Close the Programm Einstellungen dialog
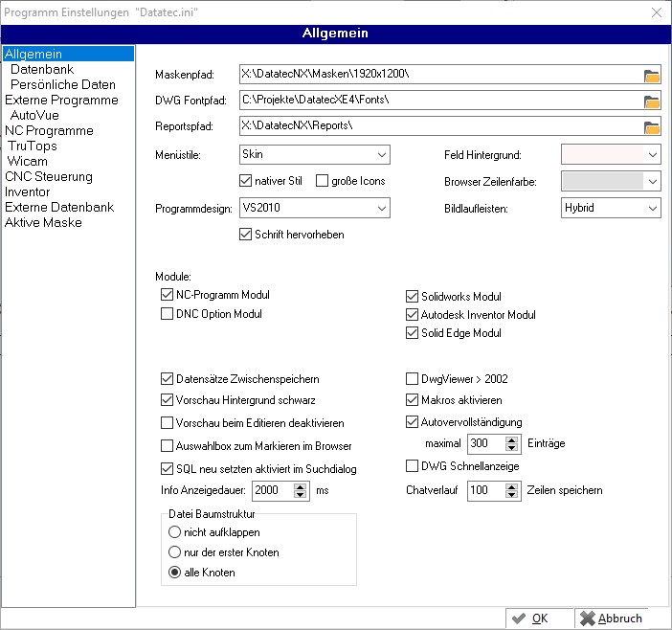The height and width of the screenshot is (630, 672). coord(656,12)
